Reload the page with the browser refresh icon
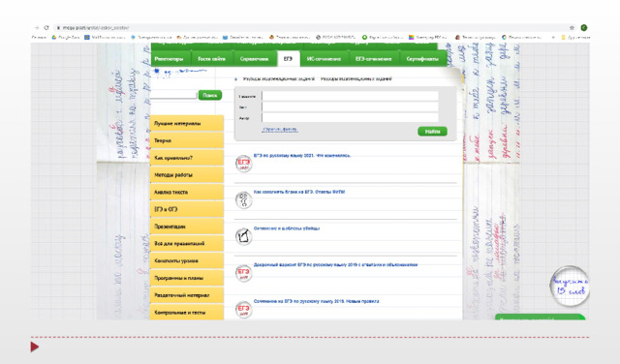The height and width of the screenshot is (364, 620). point(46,28)
